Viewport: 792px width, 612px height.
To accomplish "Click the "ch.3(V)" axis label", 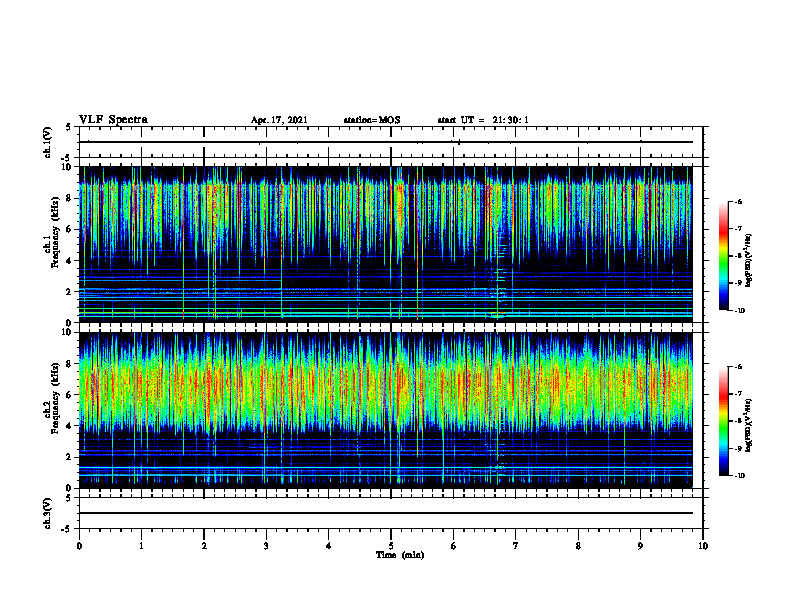I will [x=48, y=514].
